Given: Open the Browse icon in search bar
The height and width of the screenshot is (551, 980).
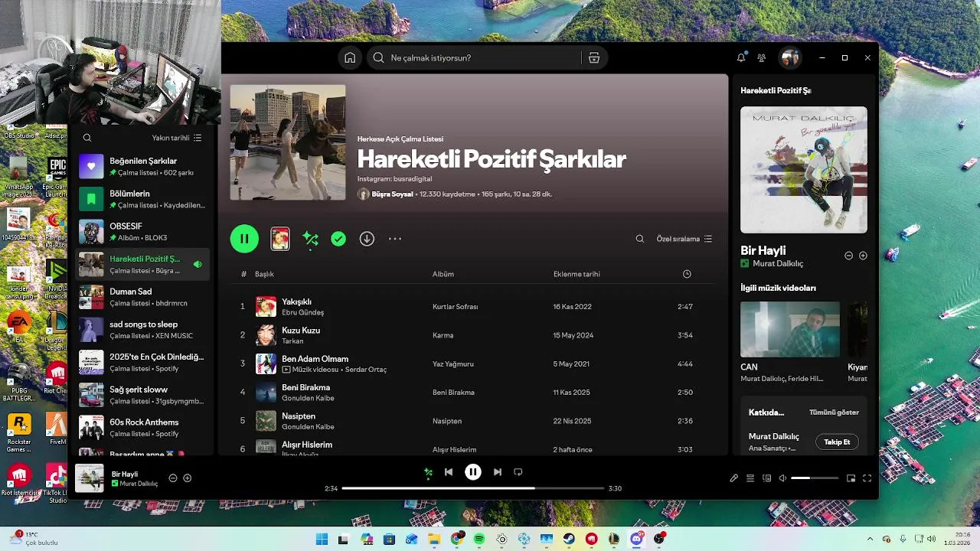Looking at the screenshot, I should [x=594, y=57].
